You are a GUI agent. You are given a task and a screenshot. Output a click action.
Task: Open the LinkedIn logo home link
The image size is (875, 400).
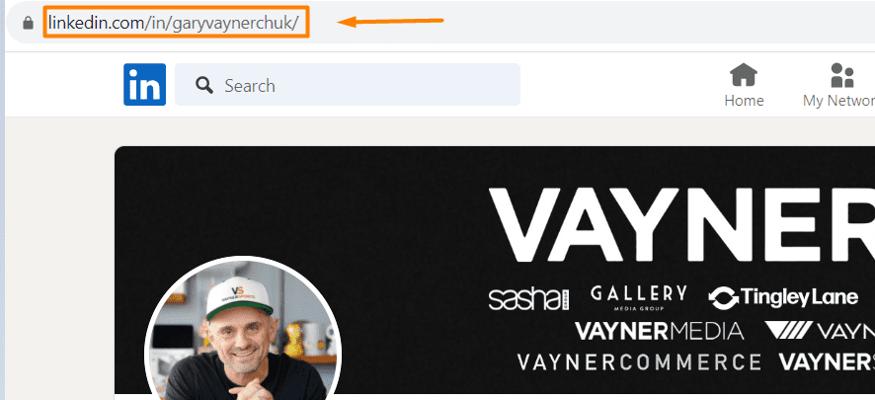(145, 84)
